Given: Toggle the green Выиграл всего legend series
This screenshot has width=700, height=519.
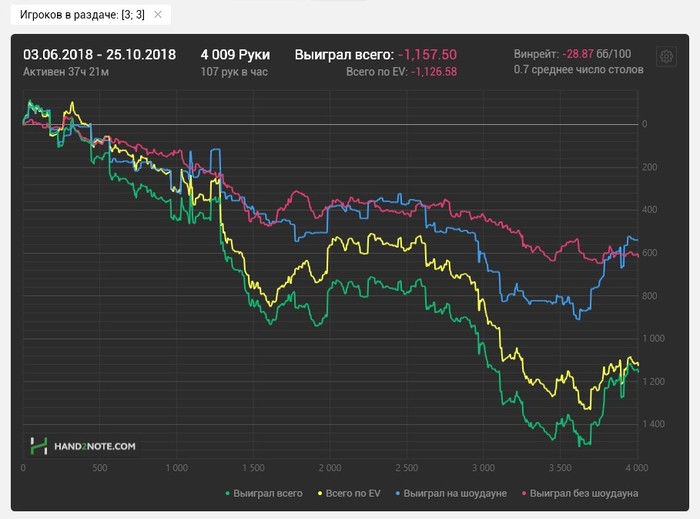Looking at the screenshot, I should (x=263, y=494).
